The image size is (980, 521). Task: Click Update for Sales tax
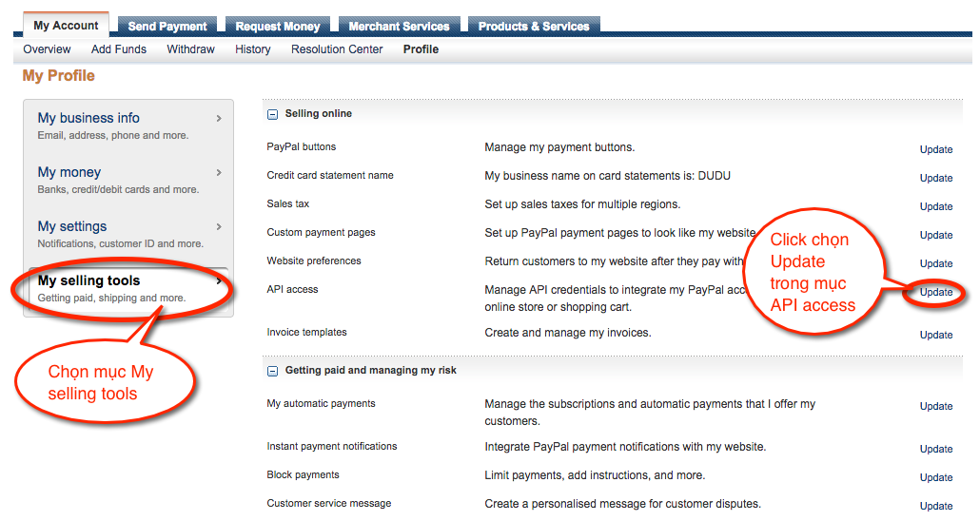935,206
